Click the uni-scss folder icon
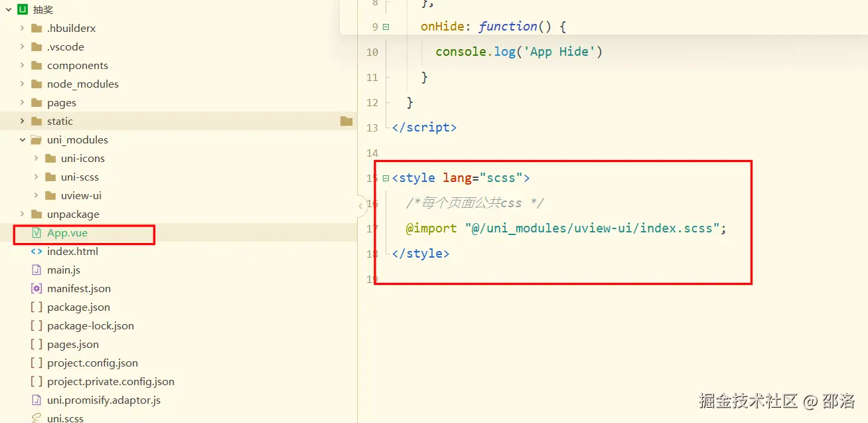Image resolution: width=868 pixels, height=423 pixels. point(50,177)
